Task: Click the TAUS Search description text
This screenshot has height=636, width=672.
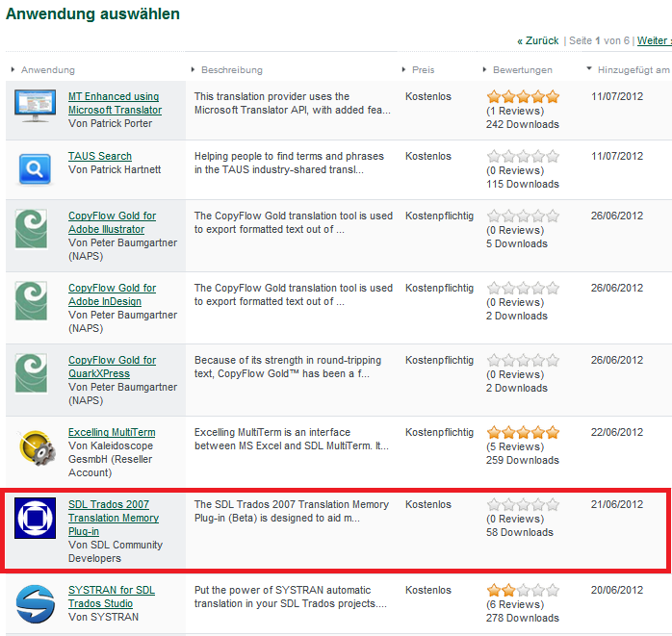Action: point(289,163)
